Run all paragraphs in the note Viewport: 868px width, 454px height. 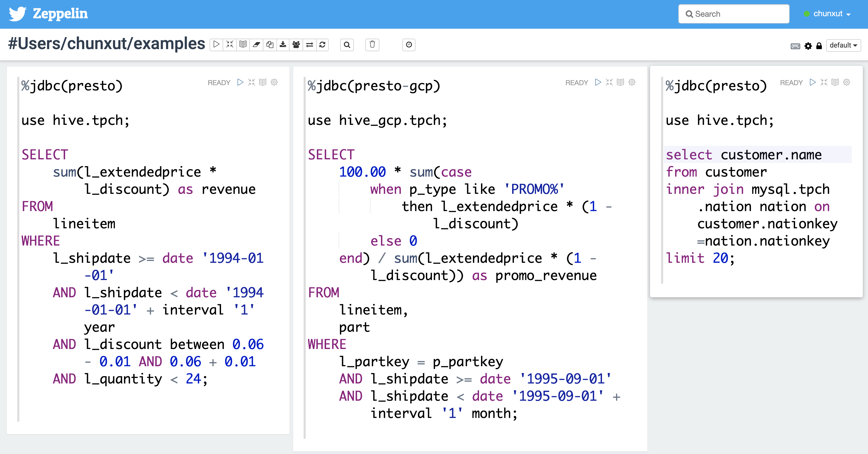coord(216,45)
